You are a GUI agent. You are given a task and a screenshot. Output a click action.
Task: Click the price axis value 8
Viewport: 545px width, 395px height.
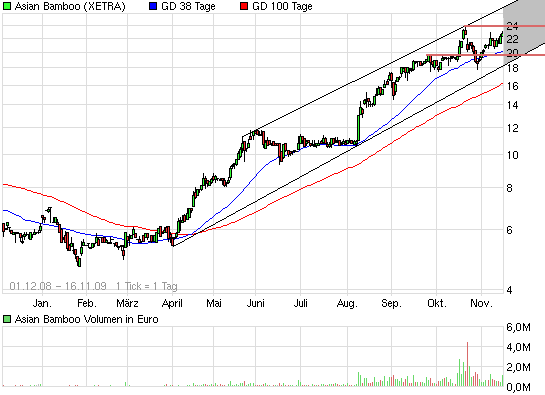[x=509, y=188]
